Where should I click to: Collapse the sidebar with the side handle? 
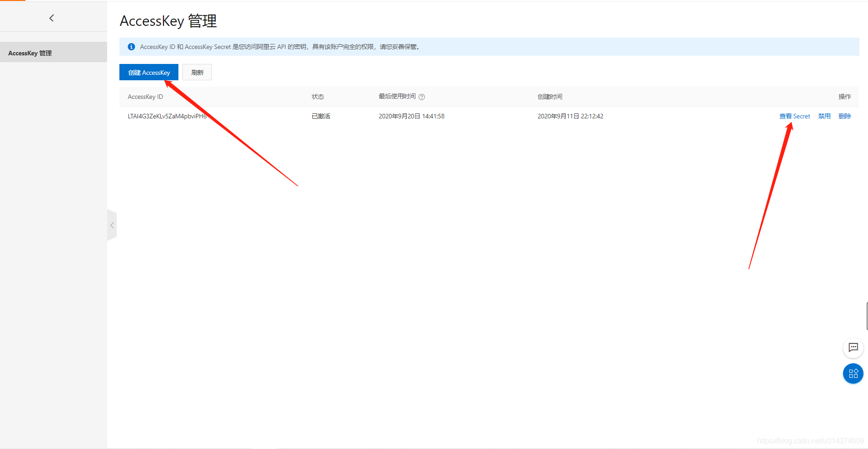tap(112, 225)
